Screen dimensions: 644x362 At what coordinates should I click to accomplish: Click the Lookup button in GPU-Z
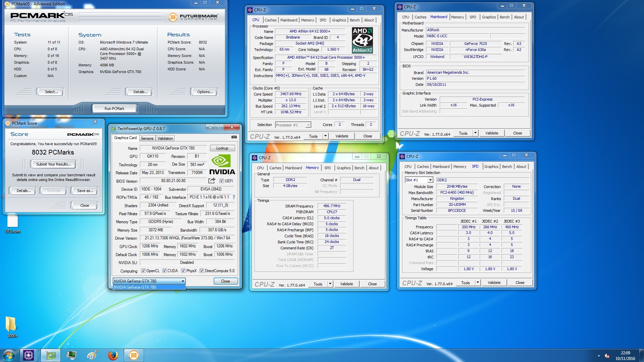[222, 148]
